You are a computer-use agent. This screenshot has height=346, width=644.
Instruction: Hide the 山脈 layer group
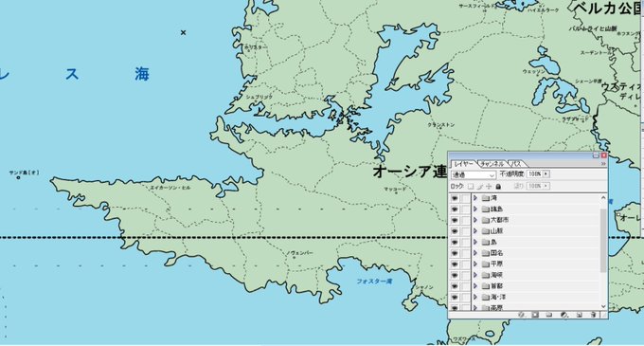point(455,231)
